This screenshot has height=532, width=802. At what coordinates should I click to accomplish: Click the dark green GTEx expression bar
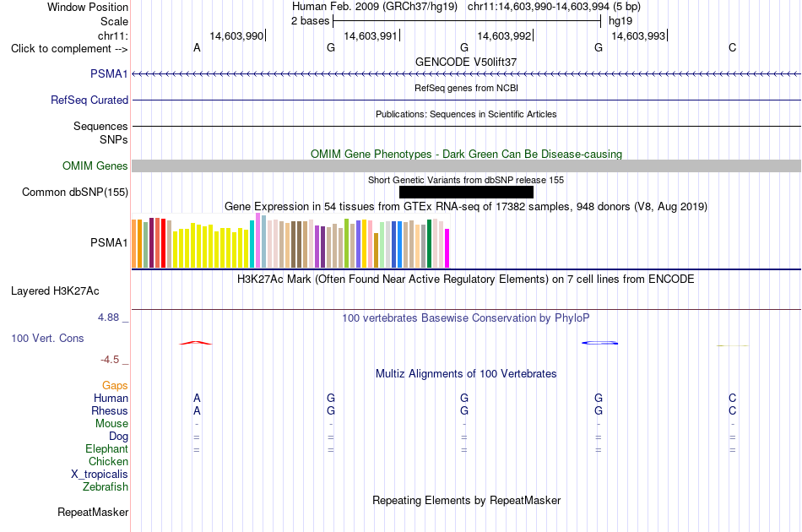point(429,243)
